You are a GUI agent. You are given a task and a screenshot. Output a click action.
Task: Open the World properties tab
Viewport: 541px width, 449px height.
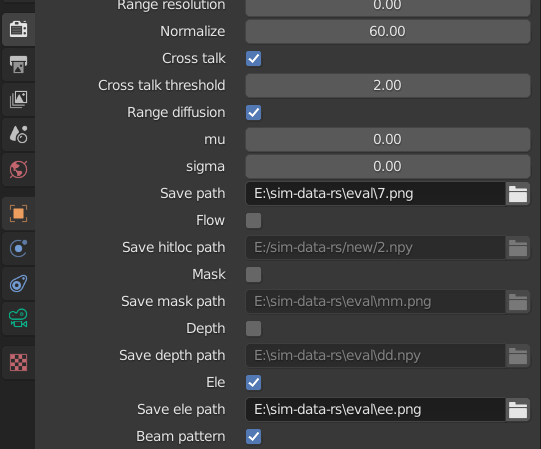(18, 169)
